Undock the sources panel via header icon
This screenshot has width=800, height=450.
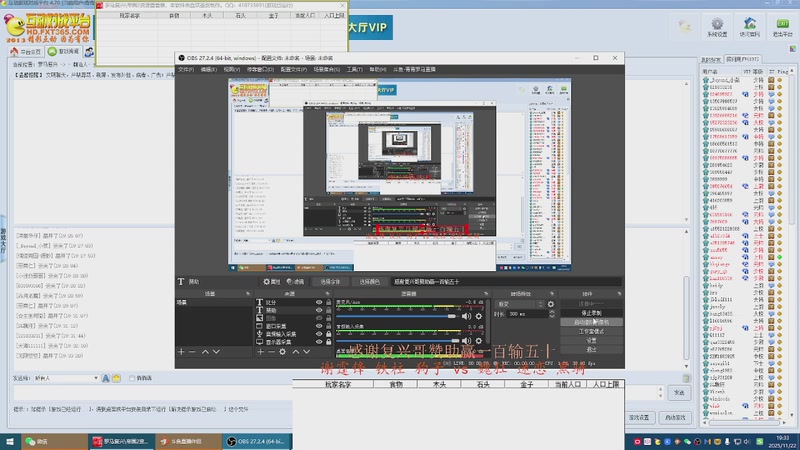coord(327,294)
